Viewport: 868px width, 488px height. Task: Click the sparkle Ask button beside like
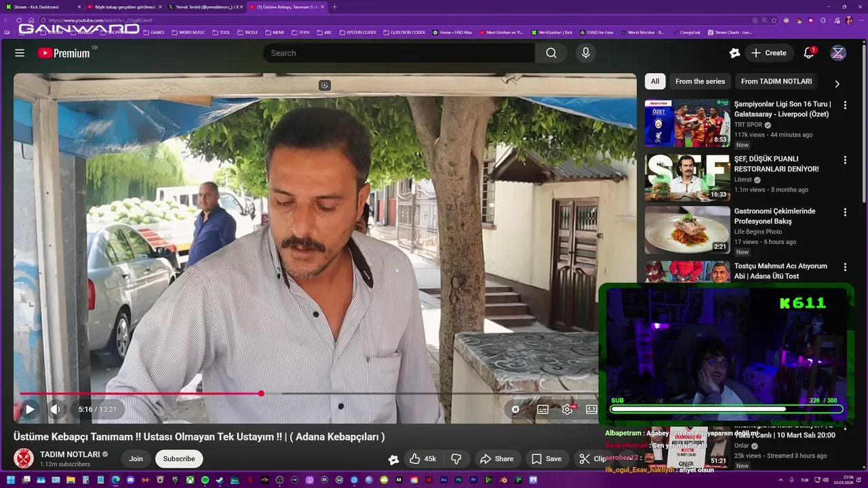[x=393, y=460]
